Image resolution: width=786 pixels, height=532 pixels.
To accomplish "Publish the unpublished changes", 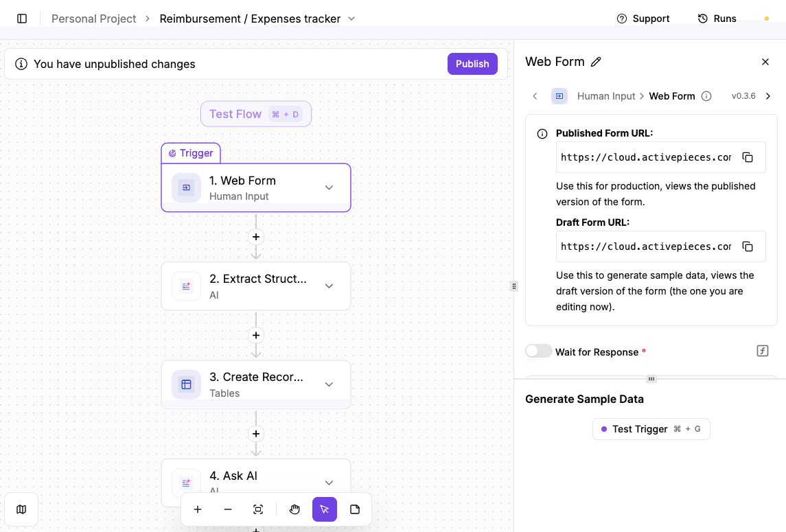I will coord(472,63).
